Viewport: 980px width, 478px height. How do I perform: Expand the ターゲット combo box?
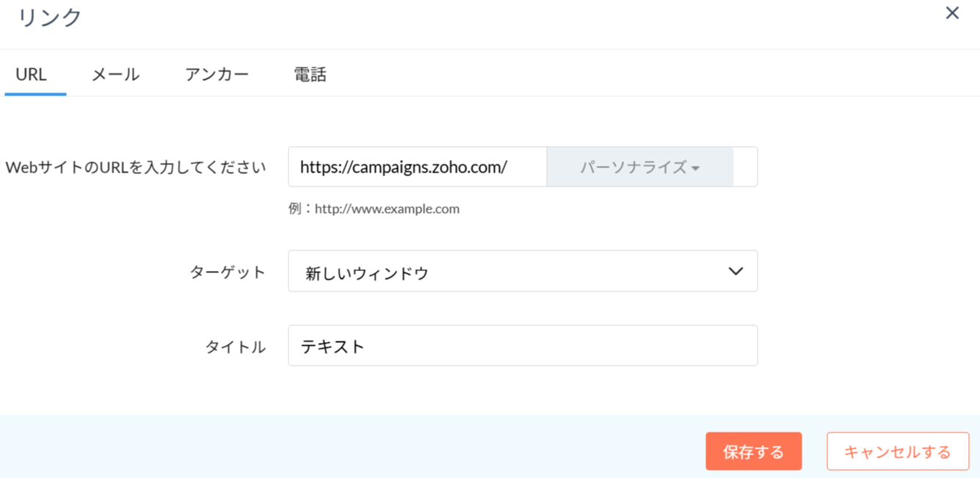[522, 272]
